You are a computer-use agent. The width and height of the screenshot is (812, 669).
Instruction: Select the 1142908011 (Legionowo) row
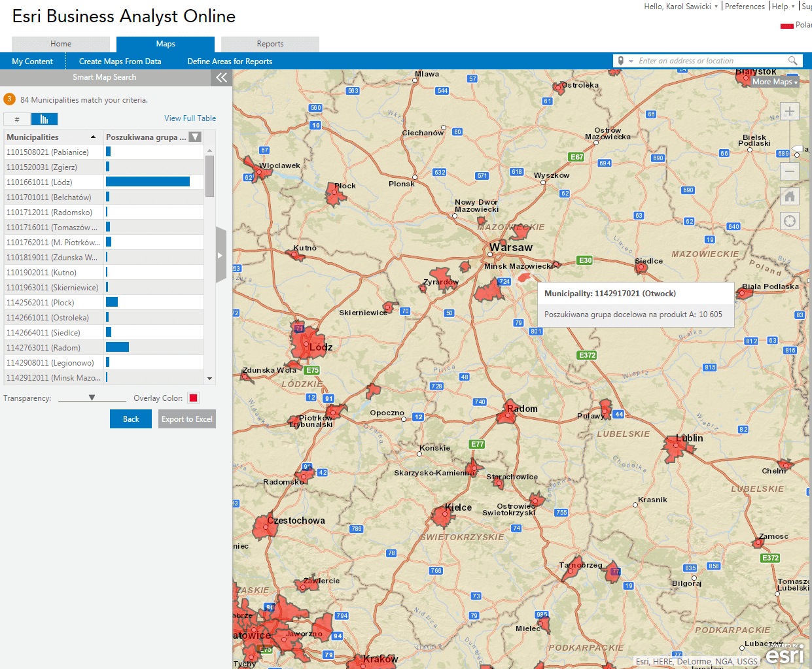tap(104, 363)
